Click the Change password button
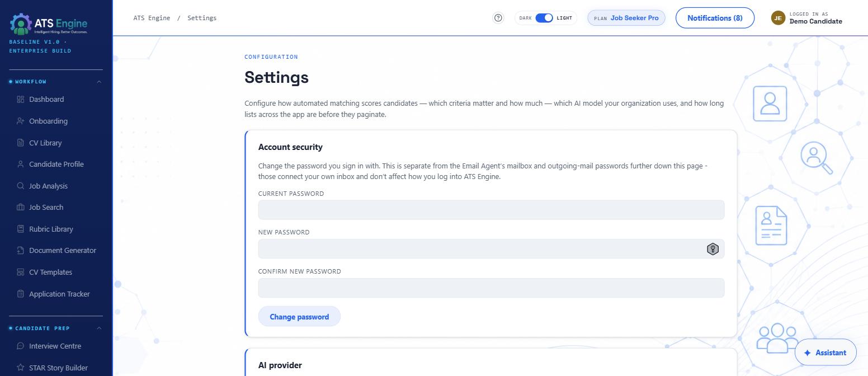This screenshot has width=868, height=376. point(299,317)
